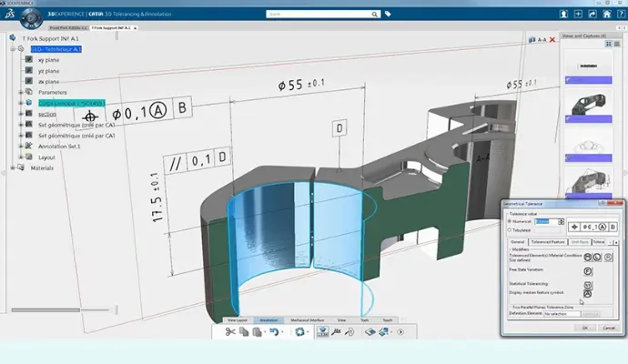
Task: Click the Update cycle icon in toolbar
Action: click(x=299, y=331)
